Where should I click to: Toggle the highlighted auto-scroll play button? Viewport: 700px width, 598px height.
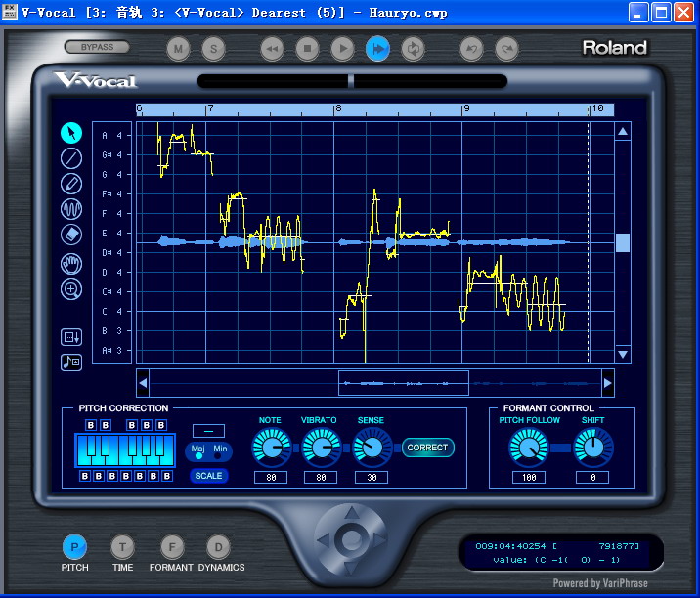377,49
